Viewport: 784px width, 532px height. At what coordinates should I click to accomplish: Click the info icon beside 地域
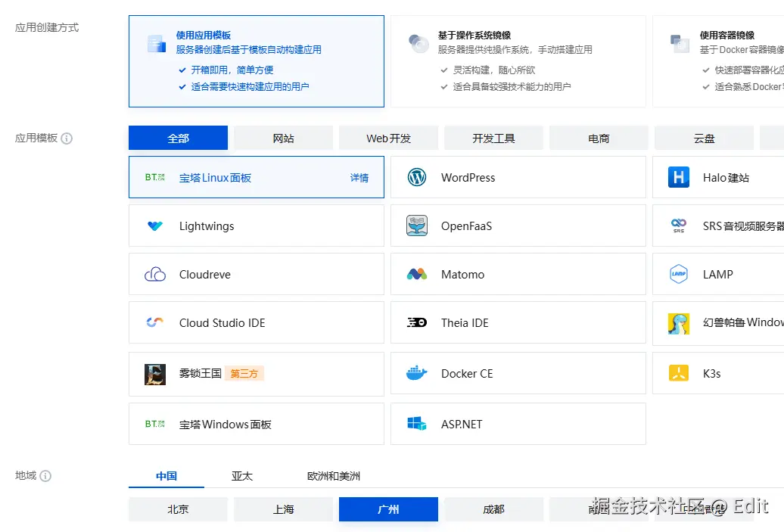click(45, 476)
